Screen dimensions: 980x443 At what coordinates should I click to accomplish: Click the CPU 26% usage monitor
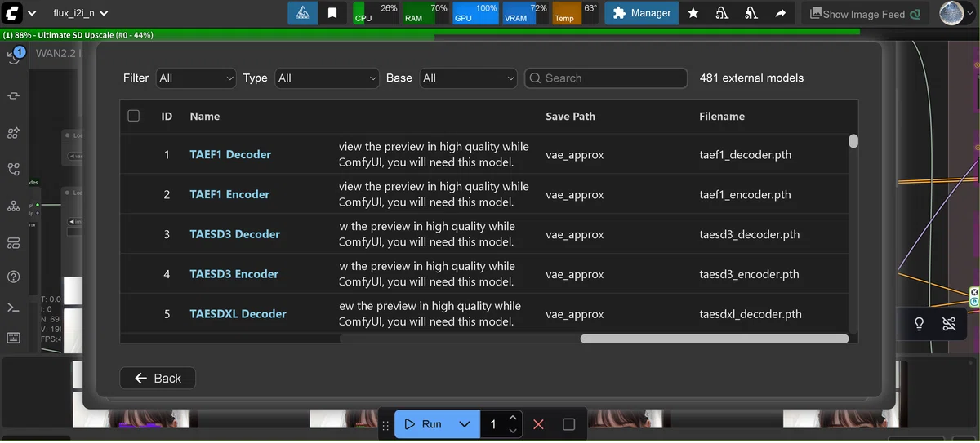[376, 13]
